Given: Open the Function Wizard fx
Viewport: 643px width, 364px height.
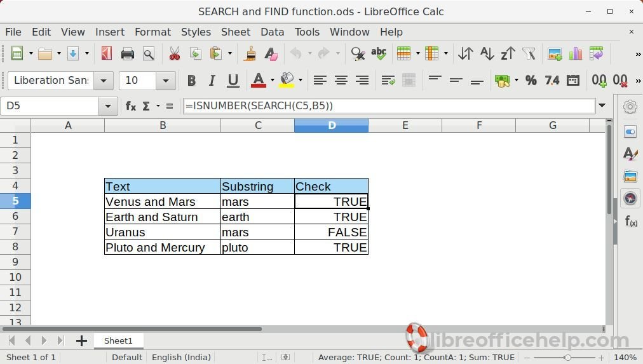Looking at the screenshot, I should point(131,106).
